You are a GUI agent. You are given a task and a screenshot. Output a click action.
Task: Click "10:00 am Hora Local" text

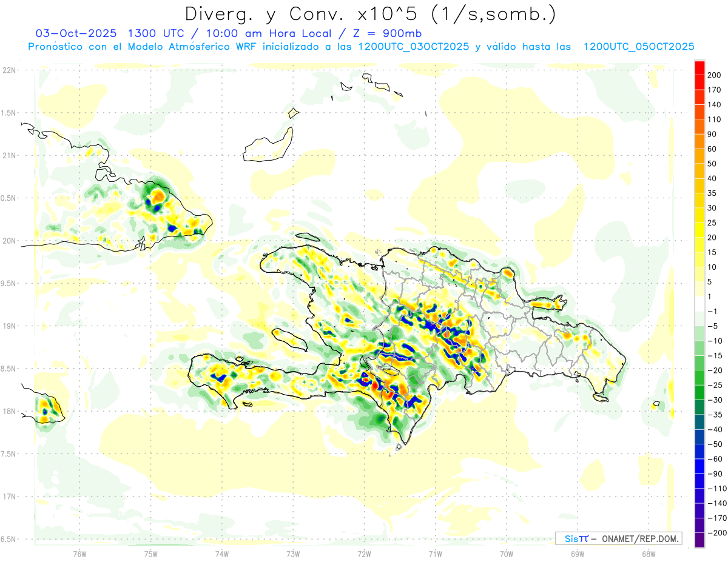pos(268,33)
